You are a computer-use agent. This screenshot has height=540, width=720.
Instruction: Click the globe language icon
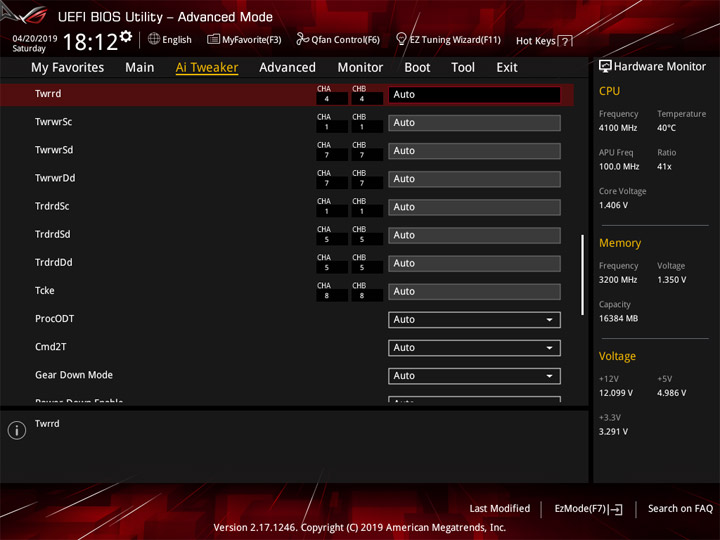pyautogui.click(x=154, y=39)
